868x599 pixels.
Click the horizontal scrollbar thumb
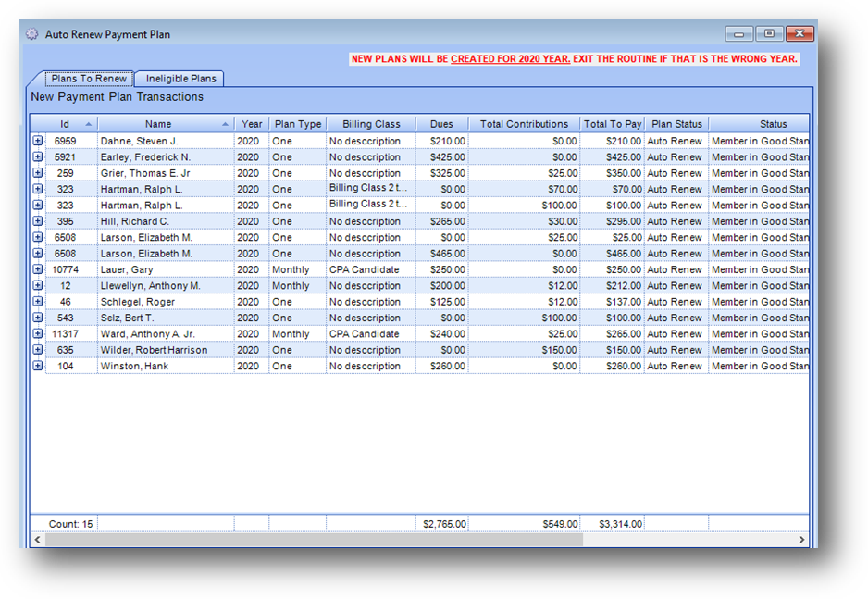click(x=314, y=539)
